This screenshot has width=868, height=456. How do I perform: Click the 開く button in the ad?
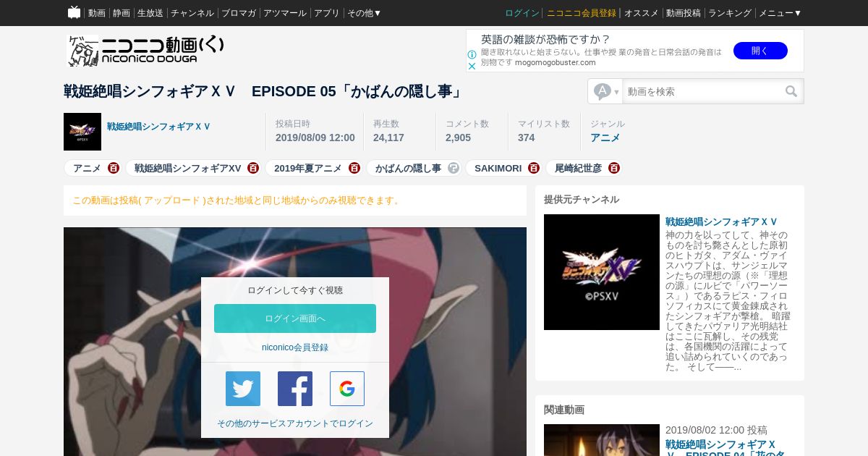tap(760, 51)
